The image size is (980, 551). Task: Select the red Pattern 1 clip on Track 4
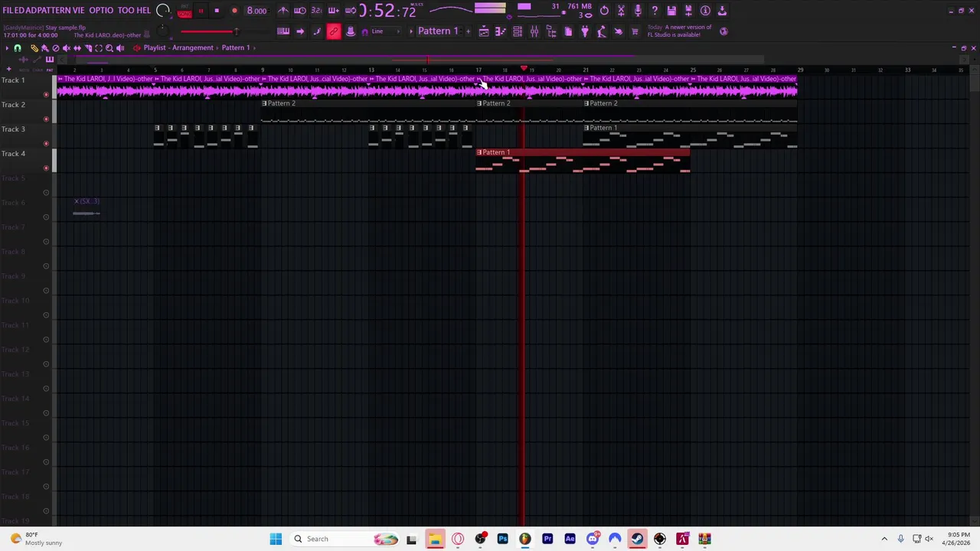coord(583,161)
